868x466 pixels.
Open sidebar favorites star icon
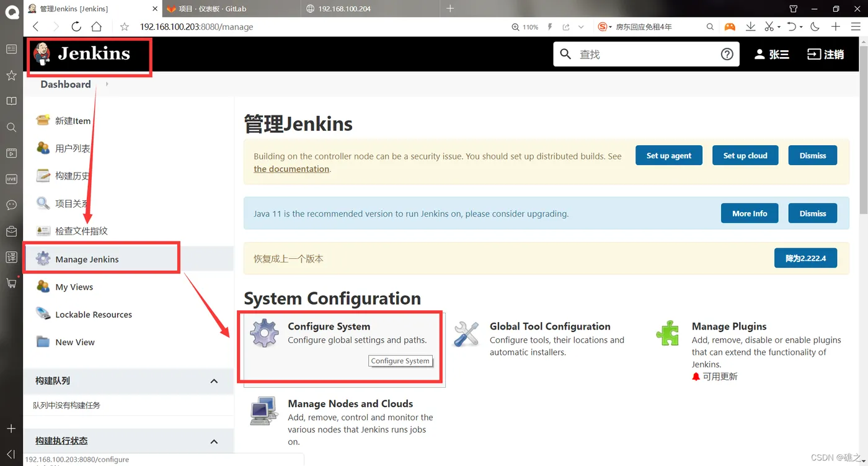(11, 75)
